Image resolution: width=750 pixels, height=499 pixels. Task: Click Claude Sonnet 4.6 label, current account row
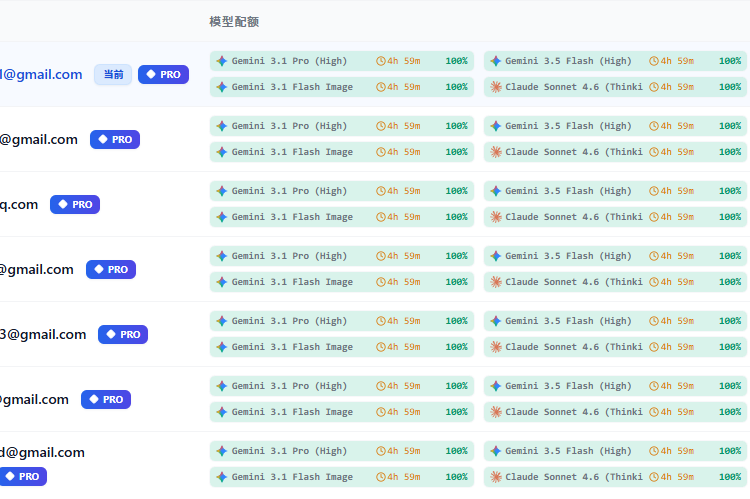click(574, 87)
